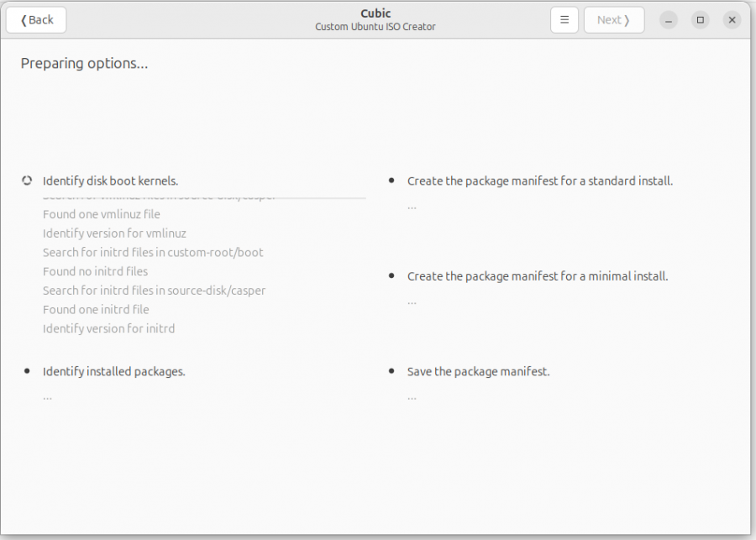
Task: Click the Next button in header
Action: tap(614, 20)
